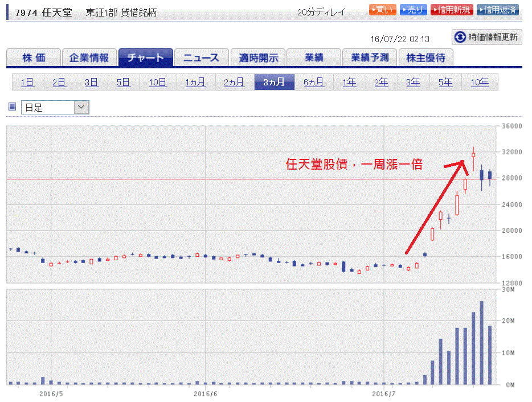Click the 2016/5 date label on axis
532x402 pixels.
click(51, 394)
